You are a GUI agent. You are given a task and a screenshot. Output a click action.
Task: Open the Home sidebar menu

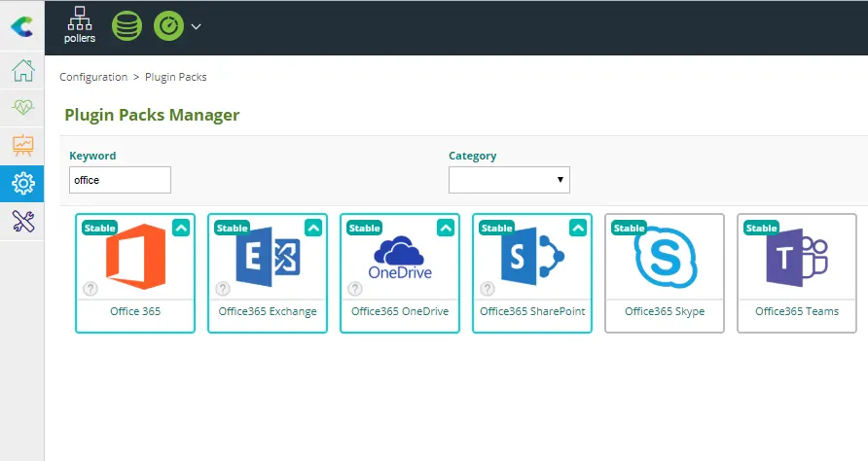[22, 70]
